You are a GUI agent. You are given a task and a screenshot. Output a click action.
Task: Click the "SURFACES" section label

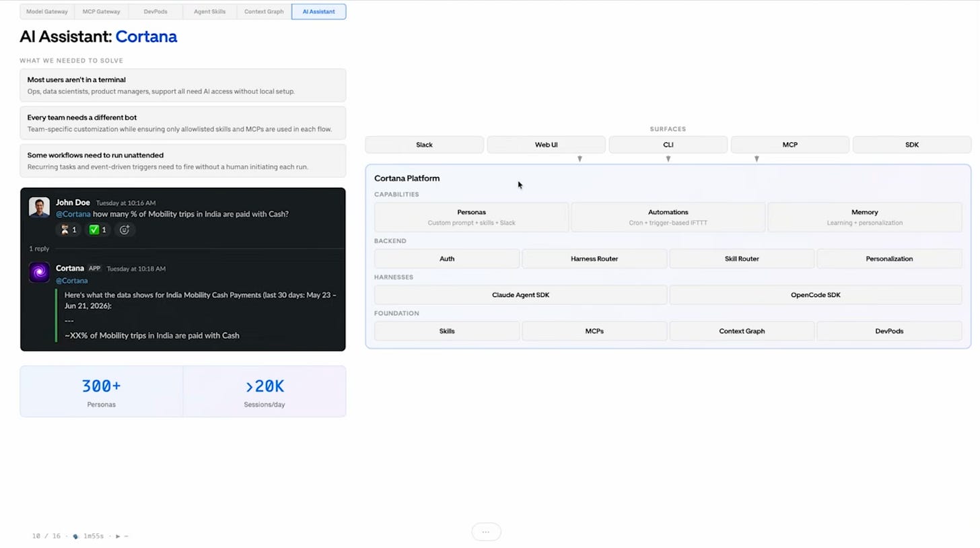668,129
